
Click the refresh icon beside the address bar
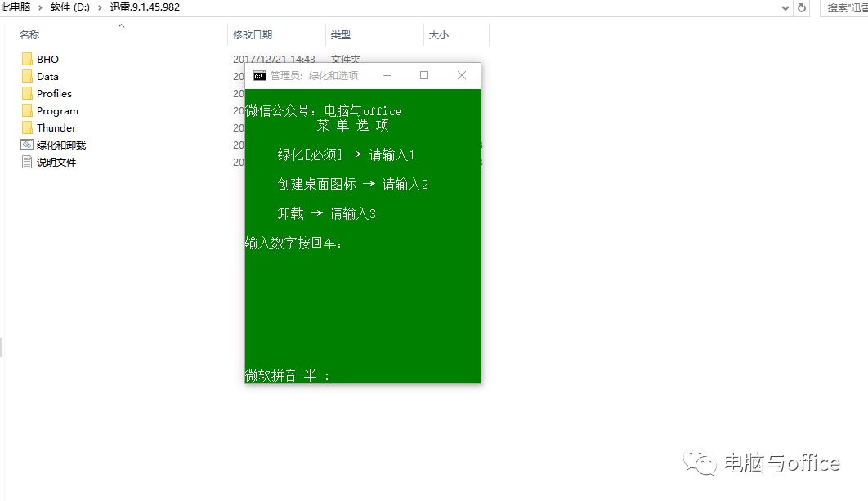point(802,7)
